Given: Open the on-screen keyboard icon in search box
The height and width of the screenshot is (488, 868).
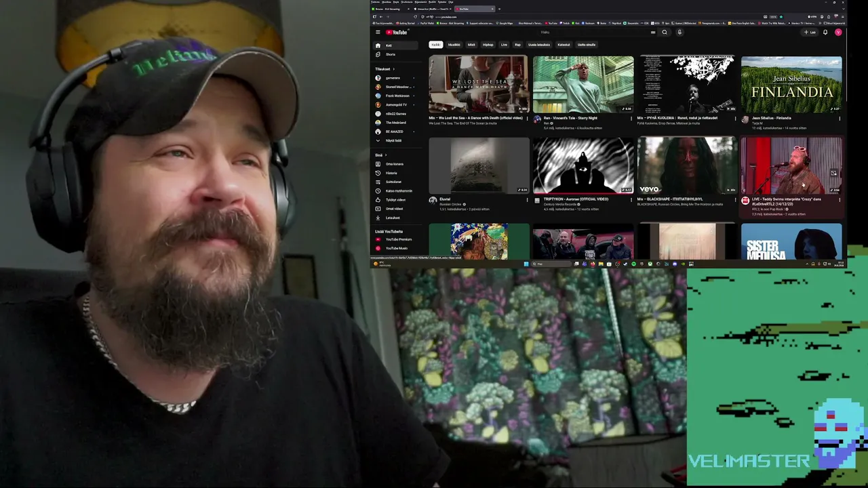Looking at the screenshot, I should click(x=653, y=32).
